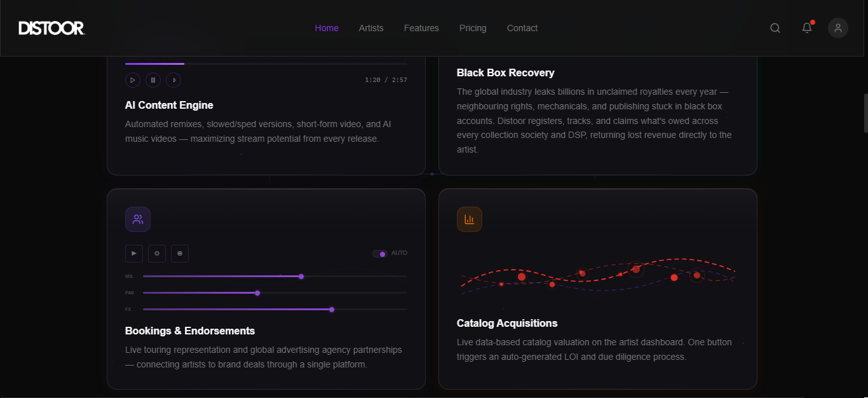Image resolution: width=868 pixels, height=398 pixels.
Task: Click the Distoor logo
Action: [x=51, y=28]
